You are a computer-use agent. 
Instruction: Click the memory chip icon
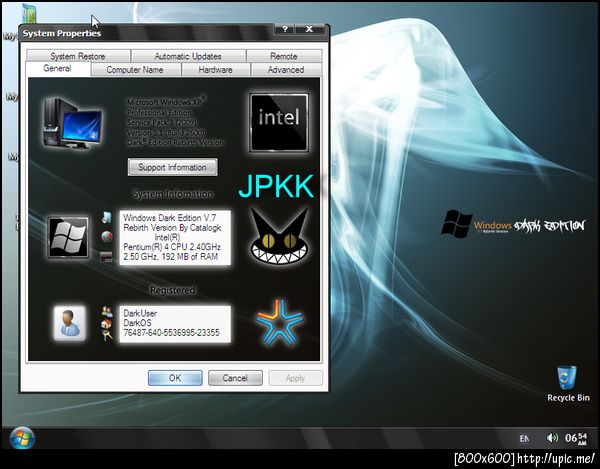click(106, 256)
